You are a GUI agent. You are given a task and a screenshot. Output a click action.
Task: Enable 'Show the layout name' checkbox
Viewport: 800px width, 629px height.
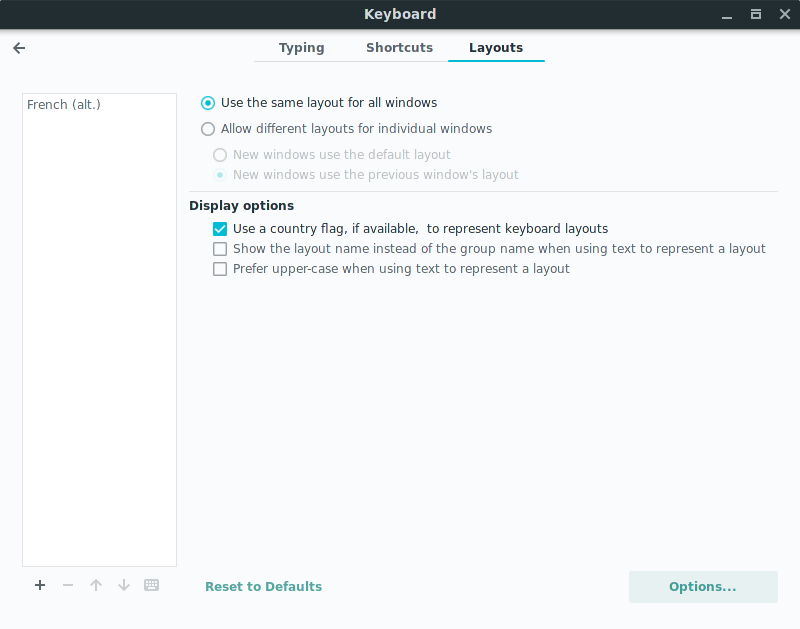point(220,249)
